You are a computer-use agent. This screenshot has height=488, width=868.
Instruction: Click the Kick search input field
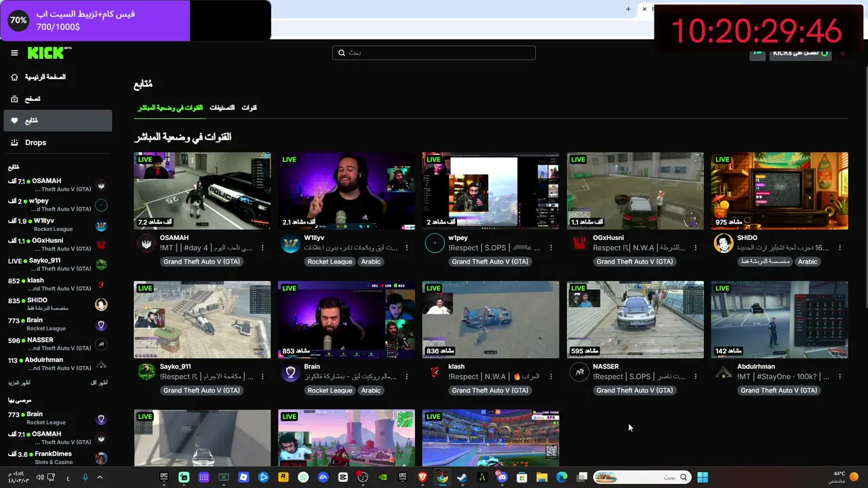point(434,53)
